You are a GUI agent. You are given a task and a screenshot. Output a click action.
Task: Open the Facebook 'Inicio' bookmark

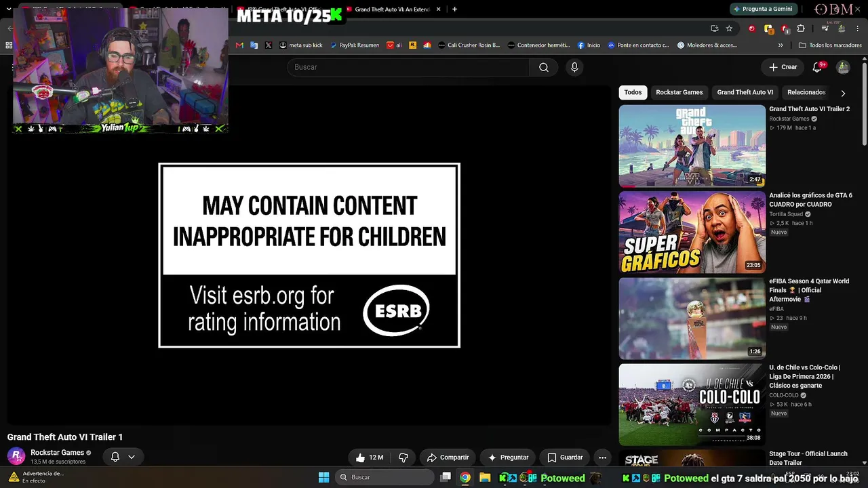(589, 45)
